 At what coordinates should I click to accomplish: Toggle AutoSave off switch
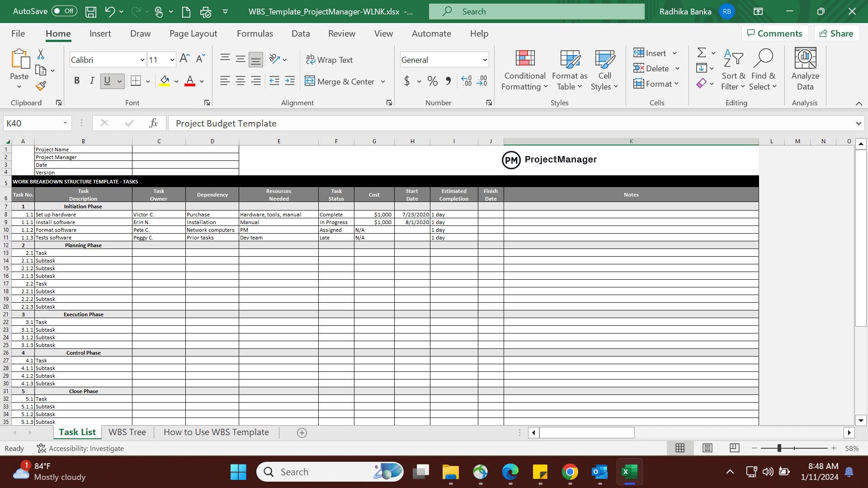point(64,11)
